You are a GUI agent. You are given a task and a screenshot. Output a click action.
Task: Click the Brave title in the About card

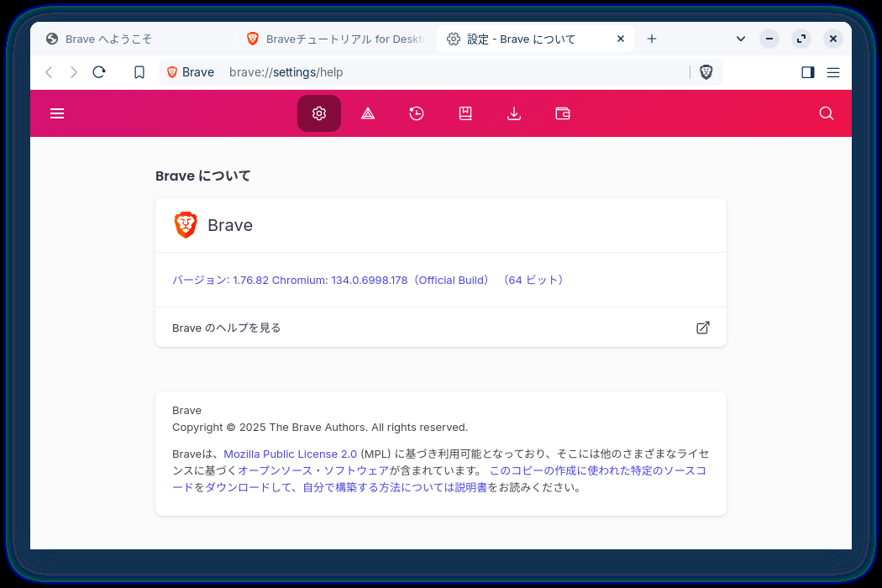(x=230, y=225)
